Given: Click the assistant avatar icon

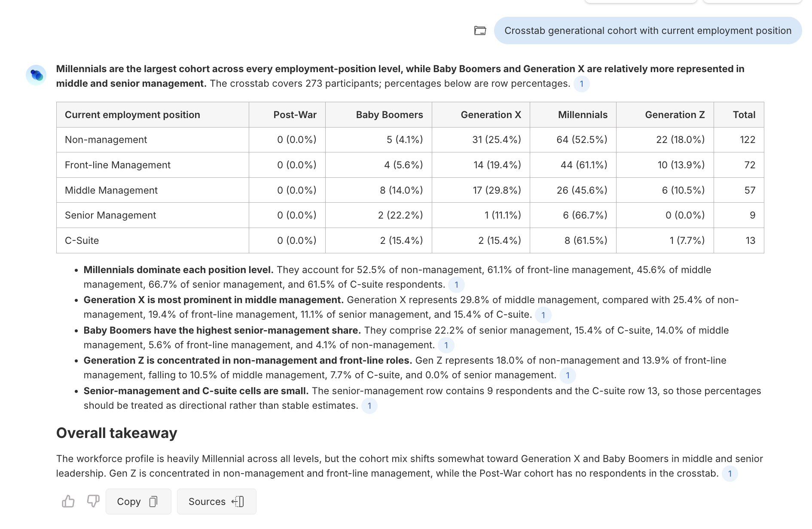Looking at the screenshot, I should point(36,75).
